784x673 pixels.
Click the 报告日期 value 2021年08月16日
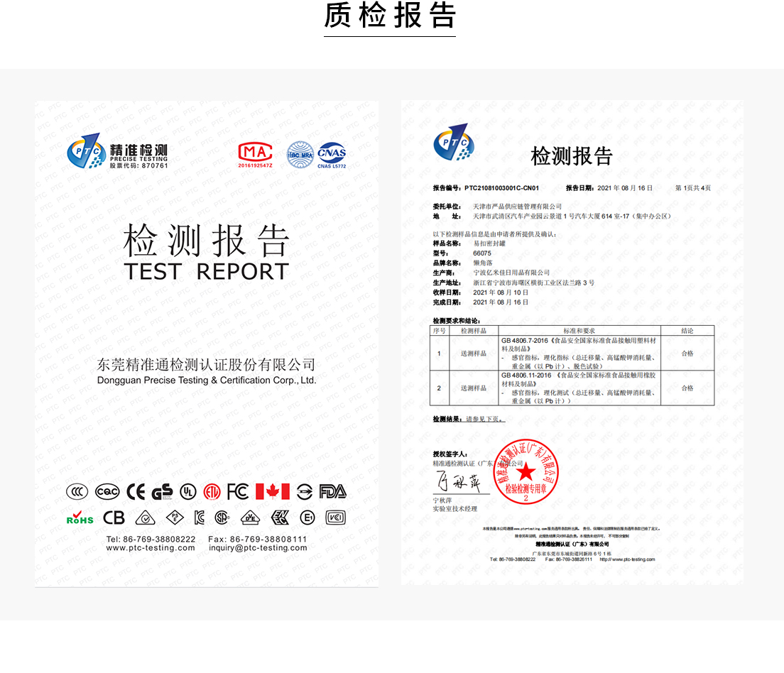(x=625, y=188)
